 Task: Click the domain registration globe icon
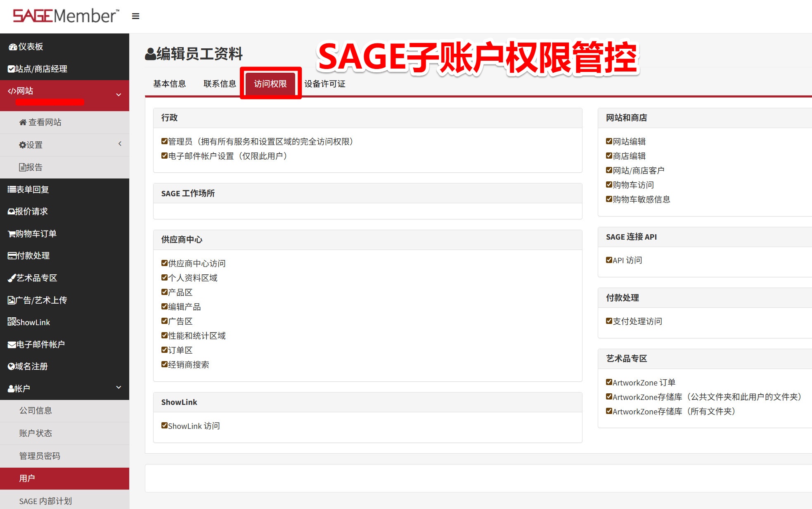tap(11, 366)
